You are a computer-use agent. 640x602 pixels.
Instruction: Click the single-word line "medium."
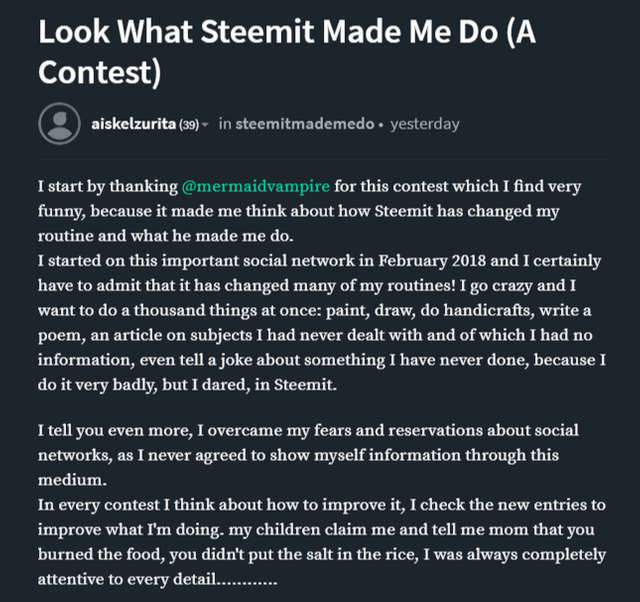point(72,480)
